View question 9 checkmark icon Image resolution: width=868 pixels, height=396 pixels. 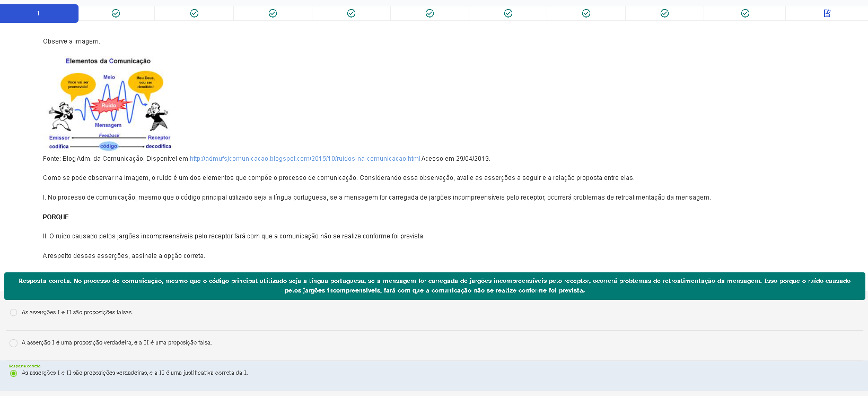(664, 13)
